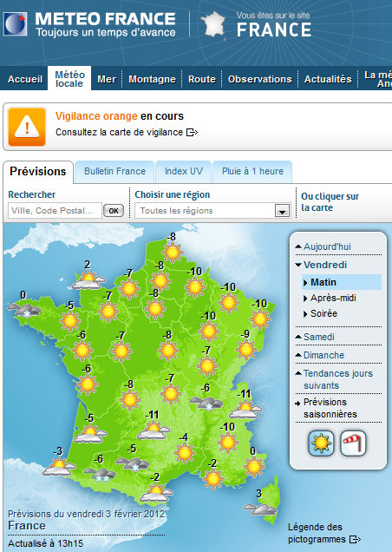Viewport: 392px width, 552px height.
Task: Open the Mer navigation item
Action: click(107, 79)
